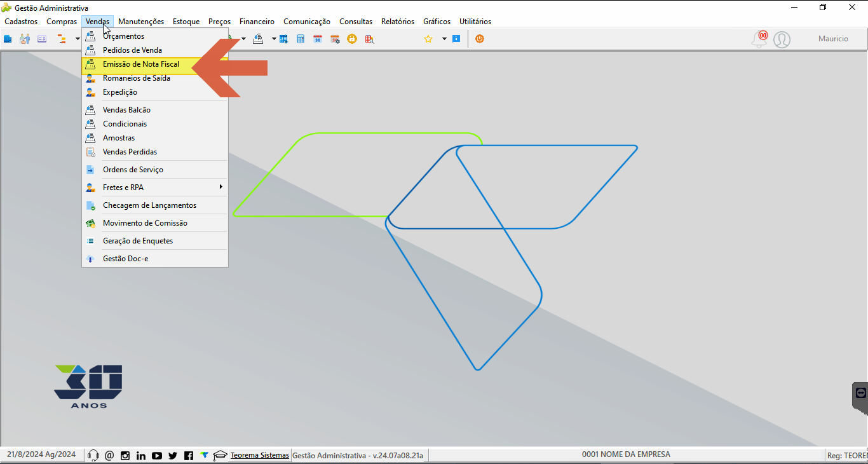Click the headset support icon
This screenshot has height=464, width=868.
pyautogui.click(x=93, y=455)
